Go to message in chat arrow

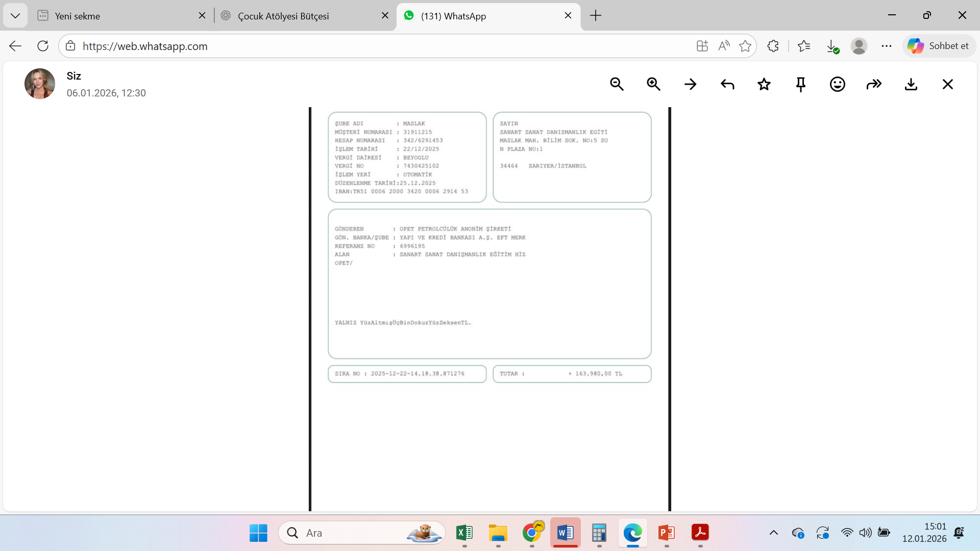(690, 84)
